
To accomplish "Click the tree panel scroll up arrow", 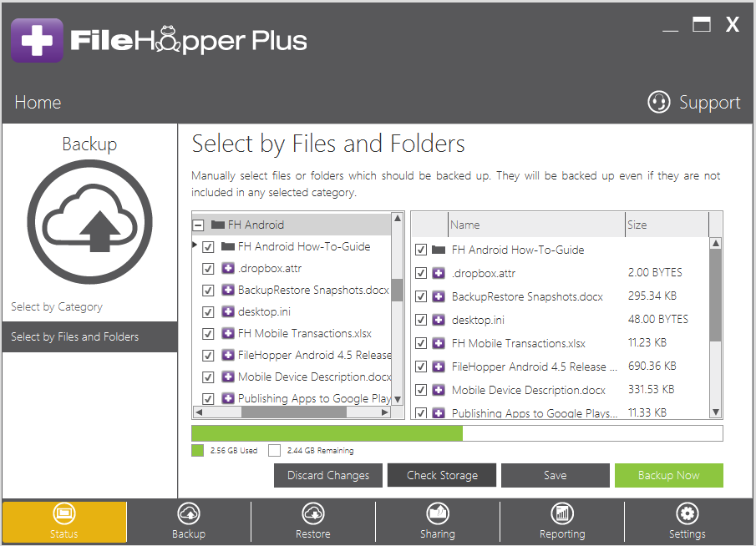I will (x=398, y=218).
